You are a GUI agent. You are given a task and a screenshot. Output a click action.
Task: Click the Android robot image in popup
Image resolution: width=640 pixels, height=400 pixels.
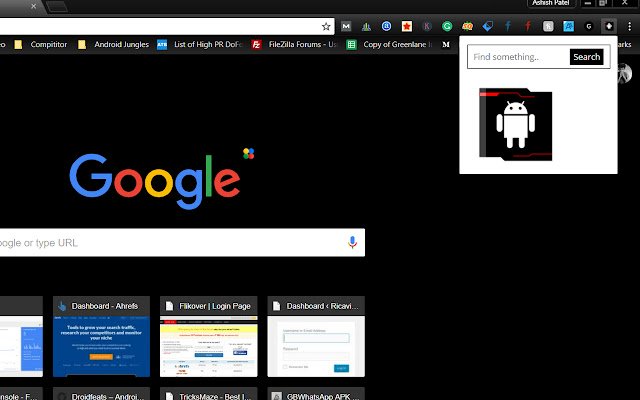click(x=516, y=124)
